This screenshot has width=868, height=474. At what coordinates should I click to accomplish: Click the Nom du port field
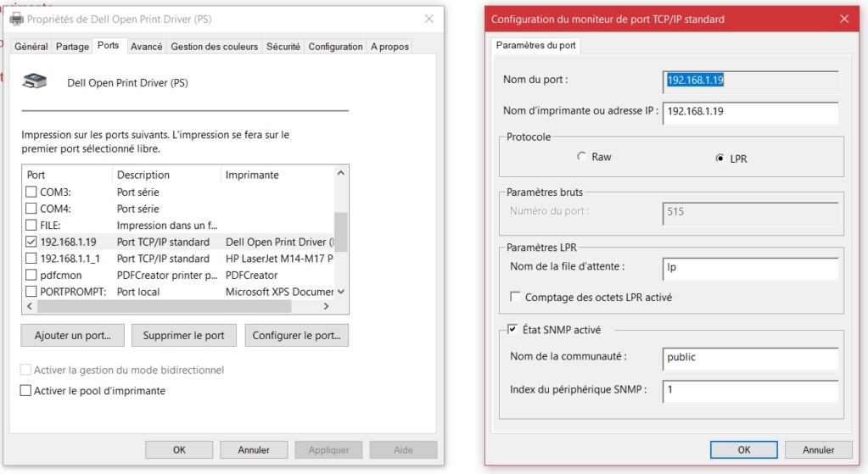[751, 81]
